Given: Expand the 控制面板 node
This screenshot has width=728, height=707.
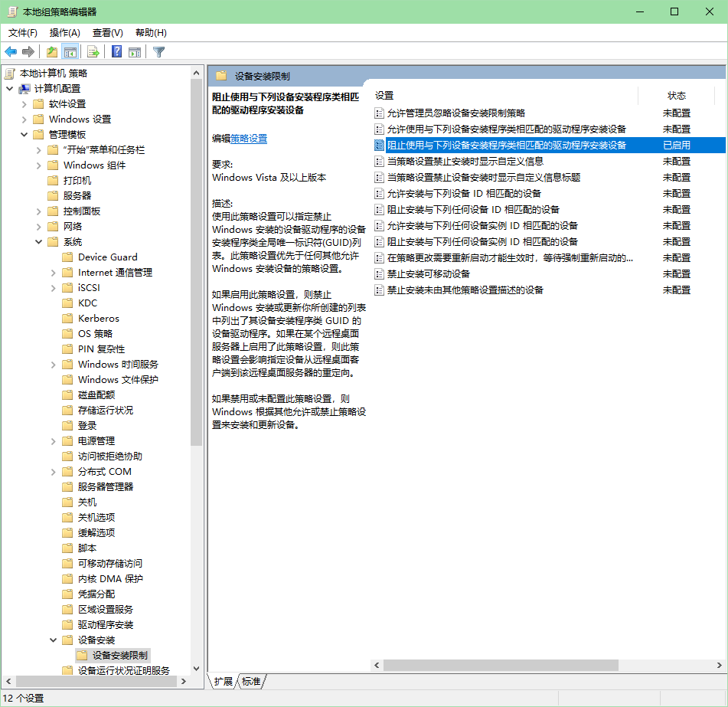Looking at the screenshot, I should [39, 211].
